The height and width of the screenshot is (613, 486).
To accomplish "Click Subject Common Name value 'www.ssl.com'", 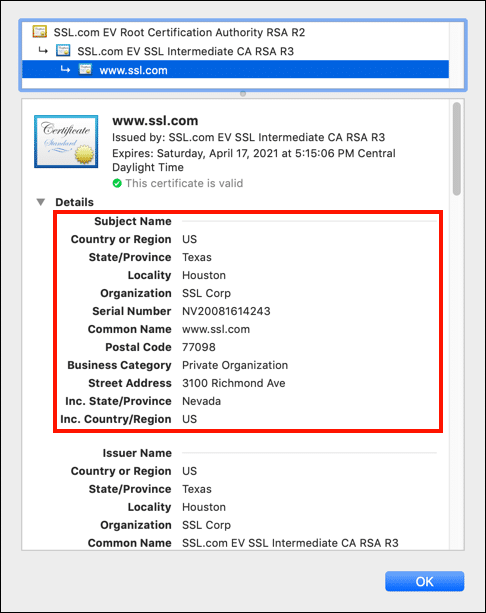I will (216, 329).
